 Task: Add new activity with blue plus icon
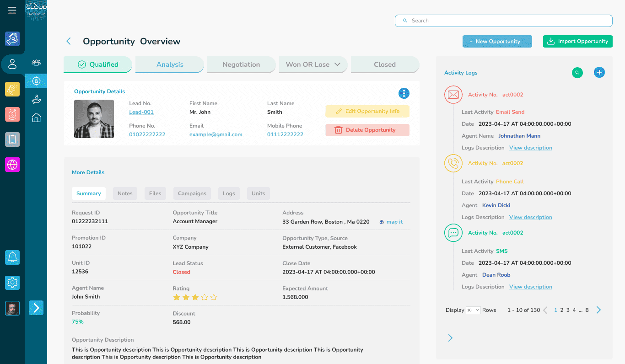599,72
